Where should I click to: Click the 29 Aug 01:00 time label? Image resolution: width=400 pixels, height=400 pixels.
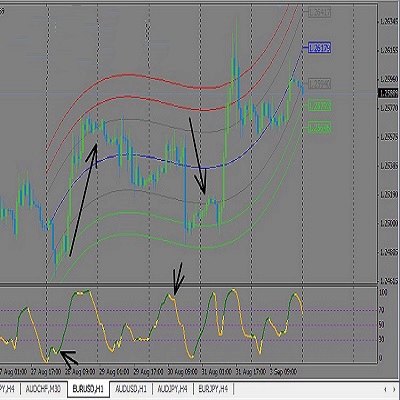click(114, 371)
